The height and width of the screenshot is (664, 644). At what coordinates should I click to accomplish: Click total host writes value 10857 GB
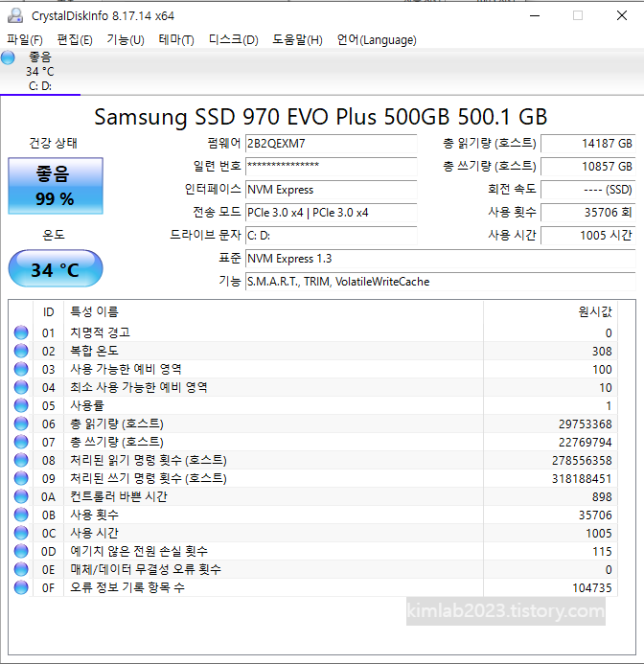(588, 167)
